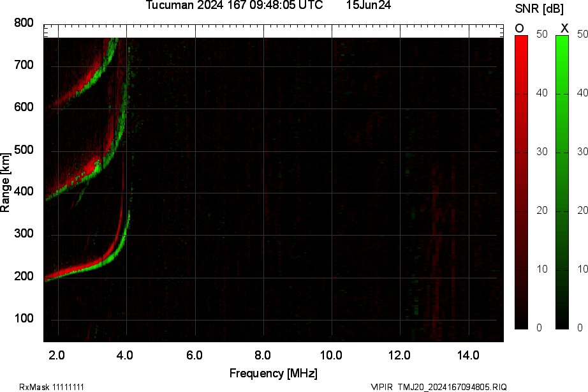Click the 'Tucuman 2024 167 09:48:05 UTC' title
The height and width of the screenshot is (392, 588).
235,6
